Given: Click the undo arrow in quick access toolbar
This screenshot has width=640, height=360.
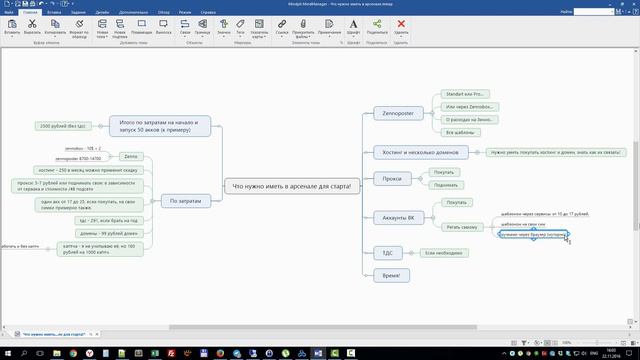Looking at the screenshot, I should point(41,4).
